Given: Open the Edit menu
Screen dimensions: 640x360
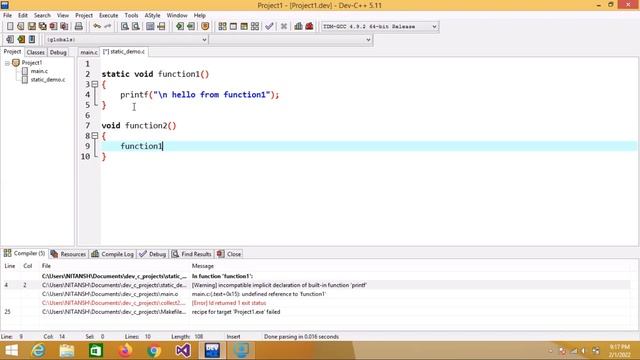Looking at the screenshot, I should pos(23,16).
